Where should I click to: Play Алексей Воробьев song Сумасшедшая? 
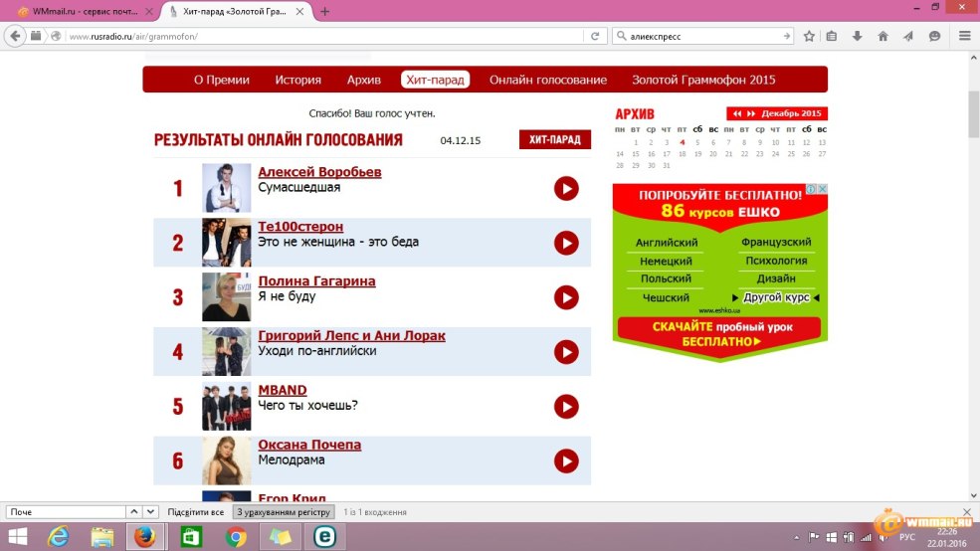(x=566, y=189)
